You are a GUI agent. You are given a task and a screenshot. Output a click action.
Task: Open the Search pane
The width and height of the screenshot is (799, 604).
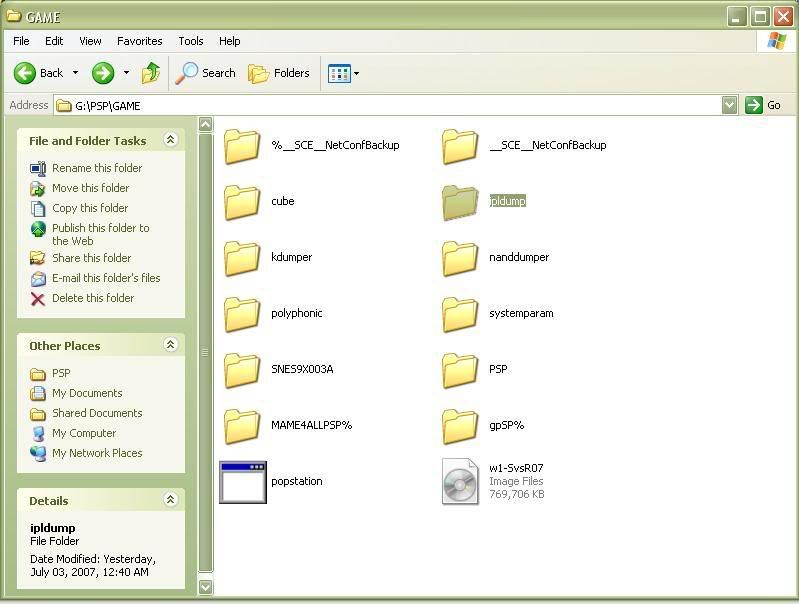coord(205,73)
